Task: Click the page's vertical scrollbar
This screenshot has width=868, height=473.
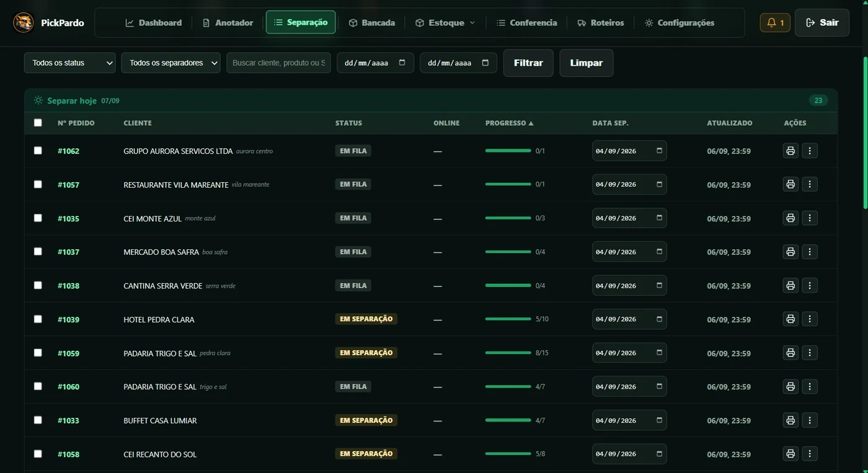Action: coord(865,133)
